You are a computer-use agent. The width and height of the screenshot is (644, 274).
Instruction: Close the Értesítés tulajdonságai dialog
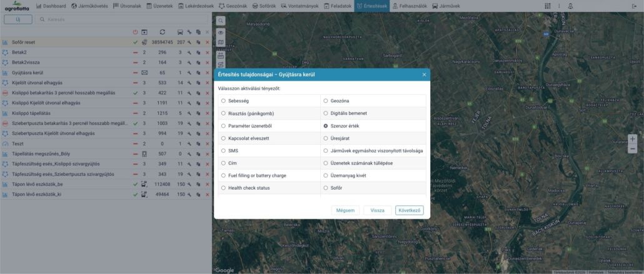(x=424, y=74)
